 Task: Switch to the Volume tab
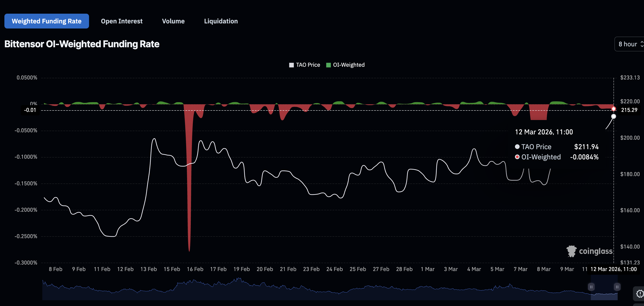173,21
